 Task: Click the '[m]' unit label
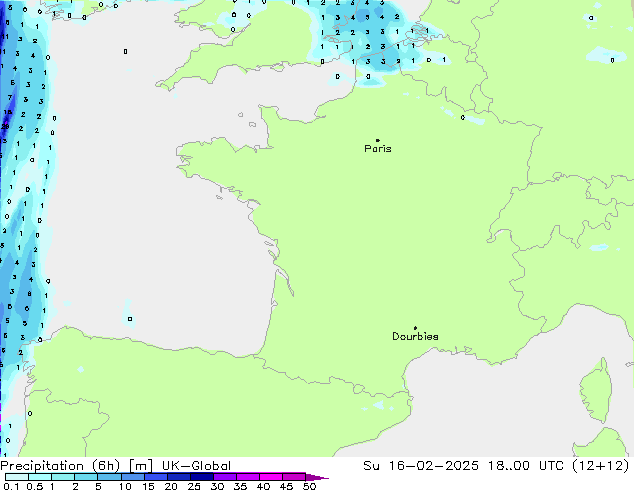pos(141,466)
